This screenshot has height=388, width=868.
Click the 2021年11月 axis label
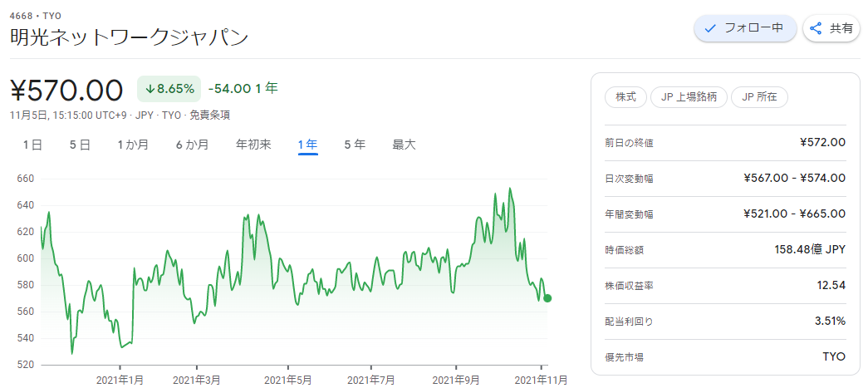point(541,381)
